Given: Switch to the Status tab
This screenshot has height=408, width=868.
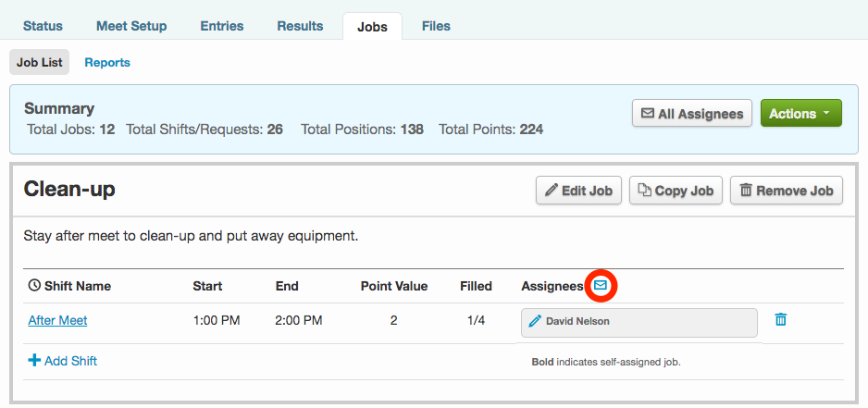Looking at the screenshot, I should coord(43,26).
